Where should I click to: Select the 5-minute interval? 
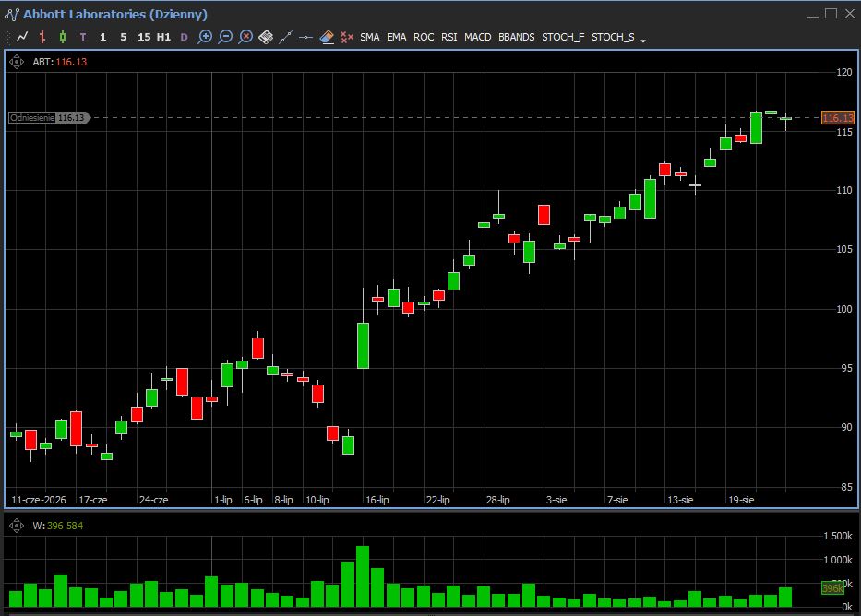tap(123, 37)
